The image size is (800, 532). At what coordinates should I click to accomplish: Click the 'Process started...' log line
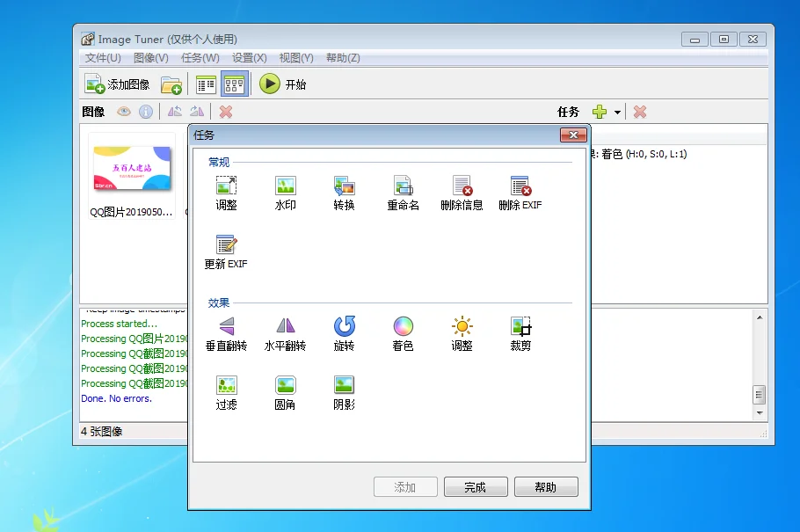(119, 324)
